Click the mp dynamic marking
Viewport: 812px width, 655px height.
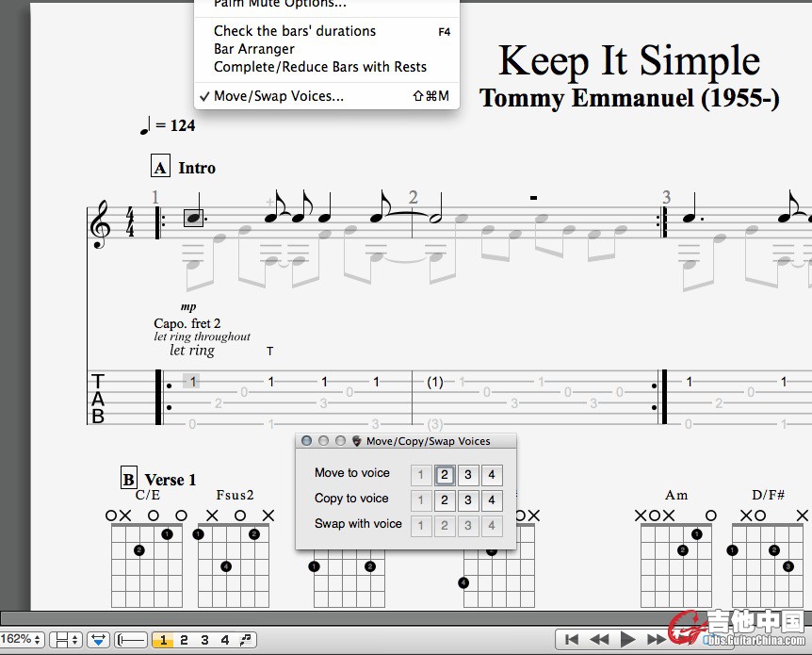[188, 306]
